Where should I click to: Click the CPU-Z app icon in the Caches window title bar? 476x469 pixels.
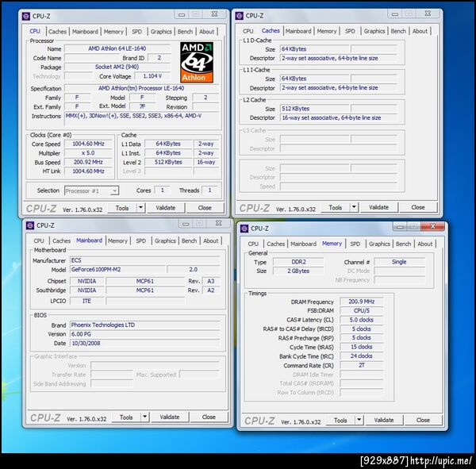click(x=240, y=16)
